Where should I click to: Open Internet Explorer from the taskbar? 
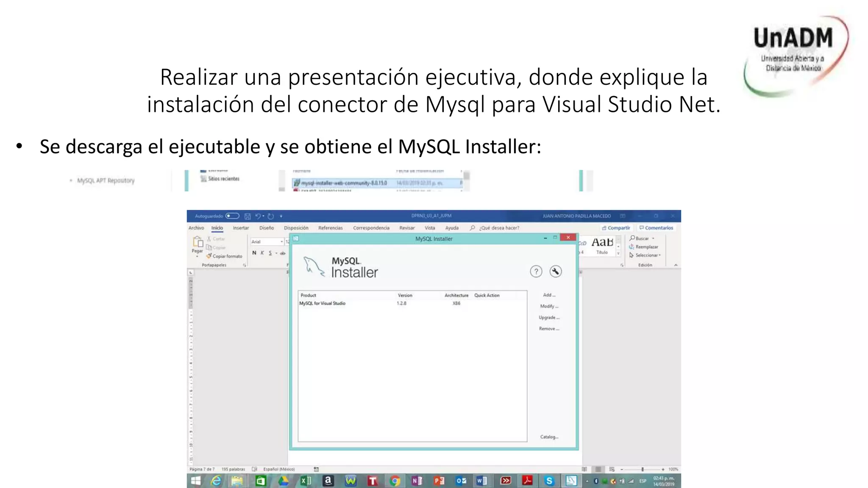click(x=216, y=481)
